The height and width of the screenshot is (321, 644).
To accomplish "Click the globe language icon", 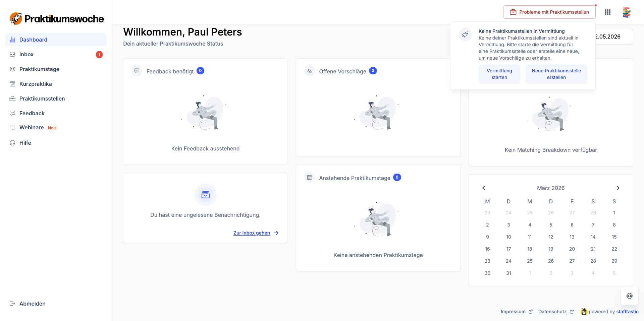I will click(629, 296).
